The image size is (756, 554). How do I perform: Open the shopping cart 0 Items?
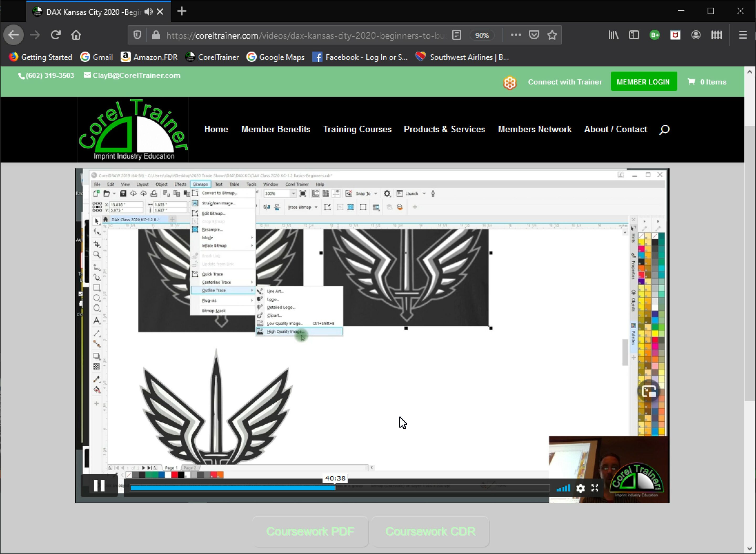[707, 82]
